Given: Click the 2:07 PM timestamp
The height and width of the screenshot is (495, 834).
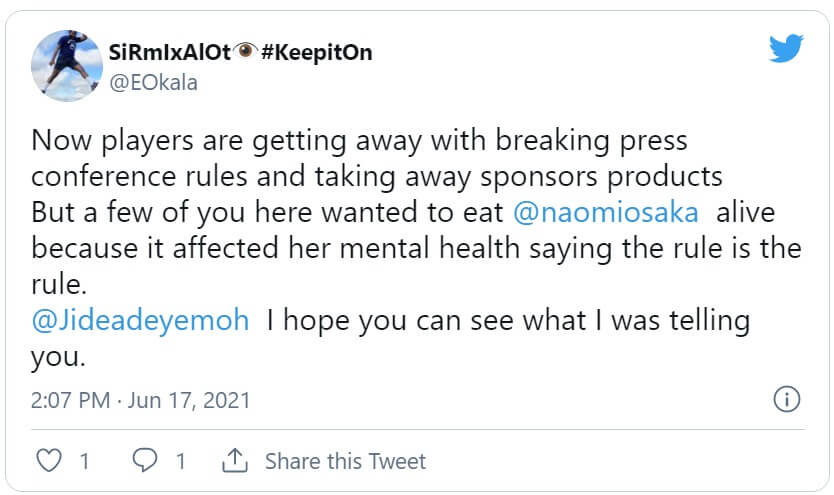Looking at the screenshot, I should [x=72, y=401].
